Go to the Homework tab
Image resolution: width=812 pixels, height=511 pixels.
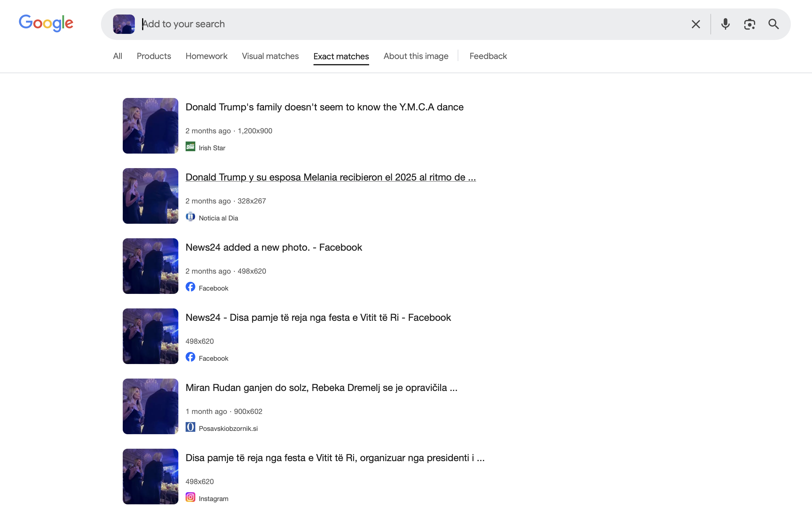206,56
